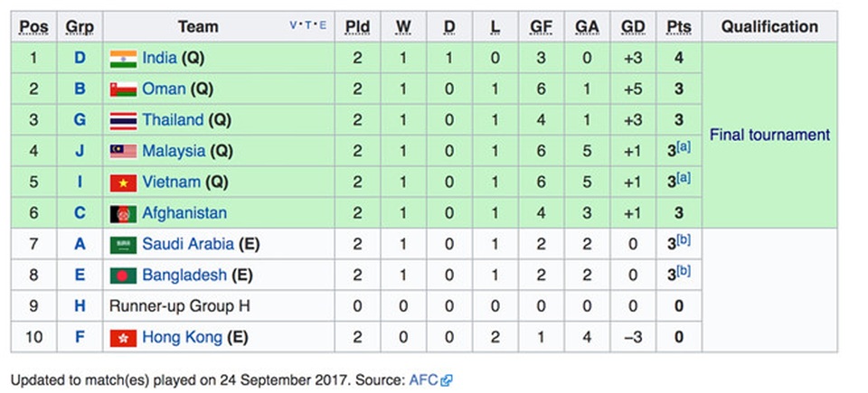
Task: Click the Vietnam flag icon
Action: 123,182
